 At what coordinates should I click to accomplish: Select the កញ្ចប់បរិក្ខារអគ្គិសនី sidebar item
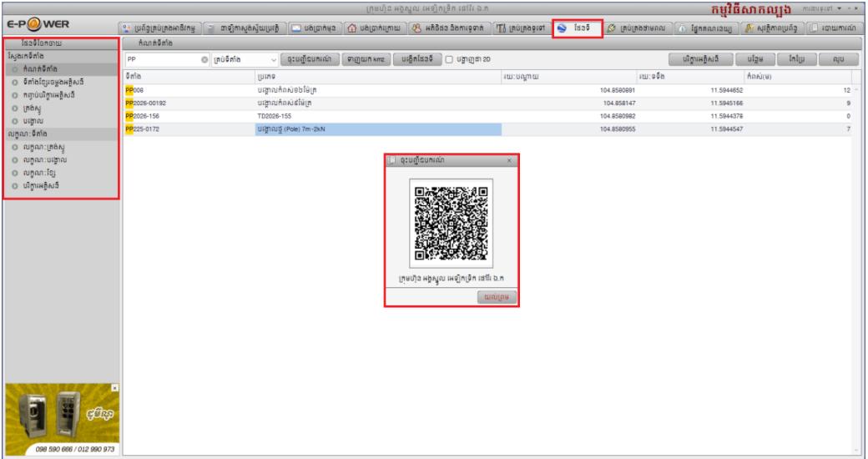(62, 94)
